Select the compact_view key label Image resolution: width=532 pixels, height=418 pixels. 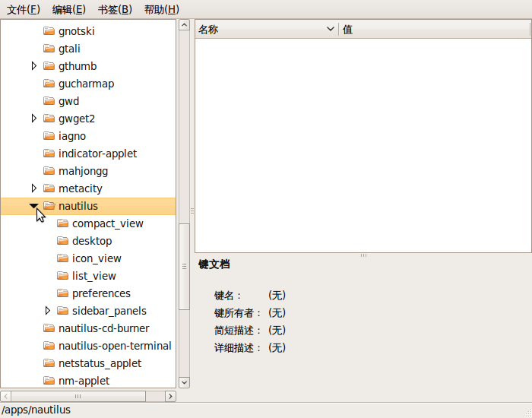pos(108,223)
